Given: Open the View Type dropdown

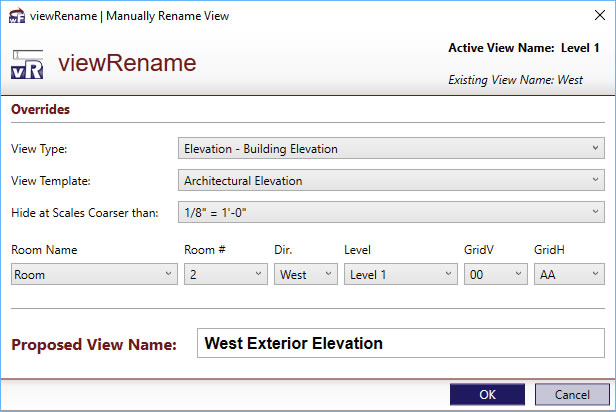Looking at the screenshot, I should click(391, 148).
